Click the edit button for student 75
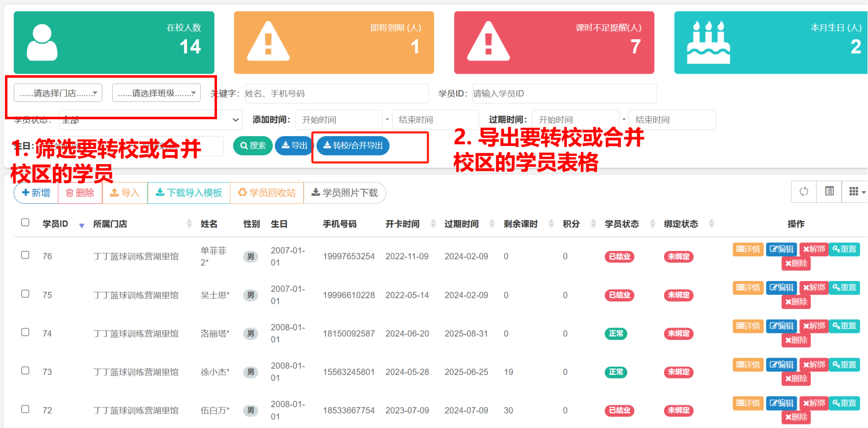Image resolution: width=868 pixels, height=428 pixels. (781, 287)
